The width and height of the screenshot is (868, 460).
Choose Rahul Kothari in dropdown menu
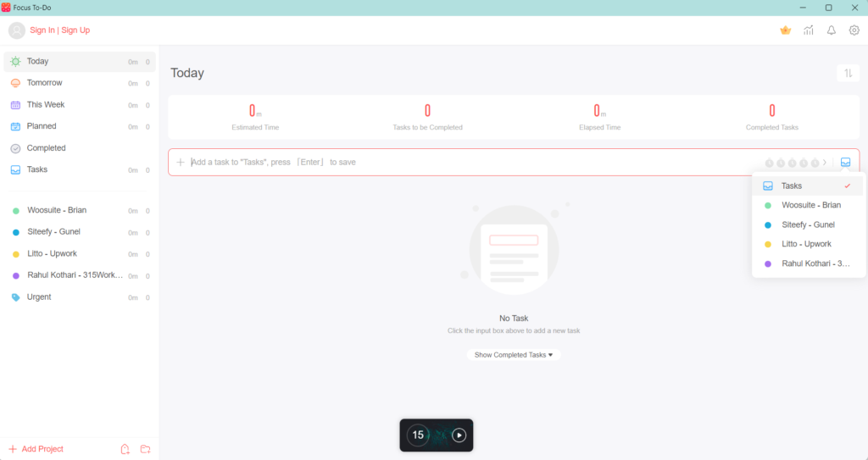click(x=808, y=263)
